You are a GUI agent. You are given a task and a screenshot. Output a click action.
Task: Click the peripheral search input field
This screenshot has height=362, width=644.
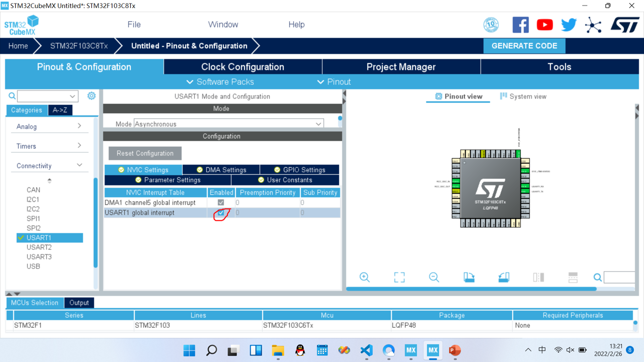coord(45,96)
